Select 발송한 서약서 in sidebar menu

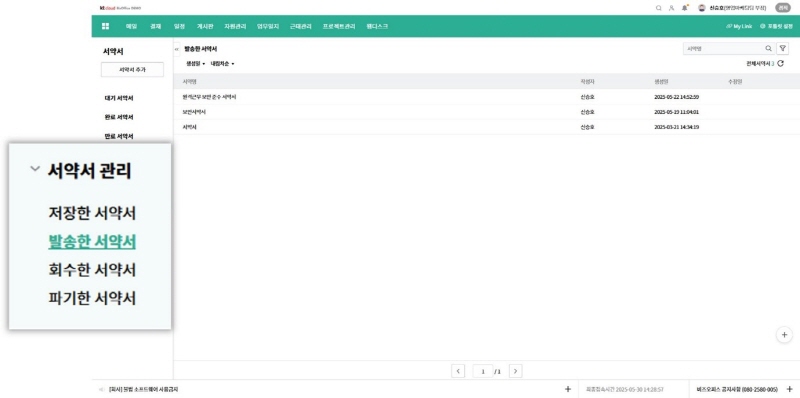pyautogui.click(x=92, y=242)
